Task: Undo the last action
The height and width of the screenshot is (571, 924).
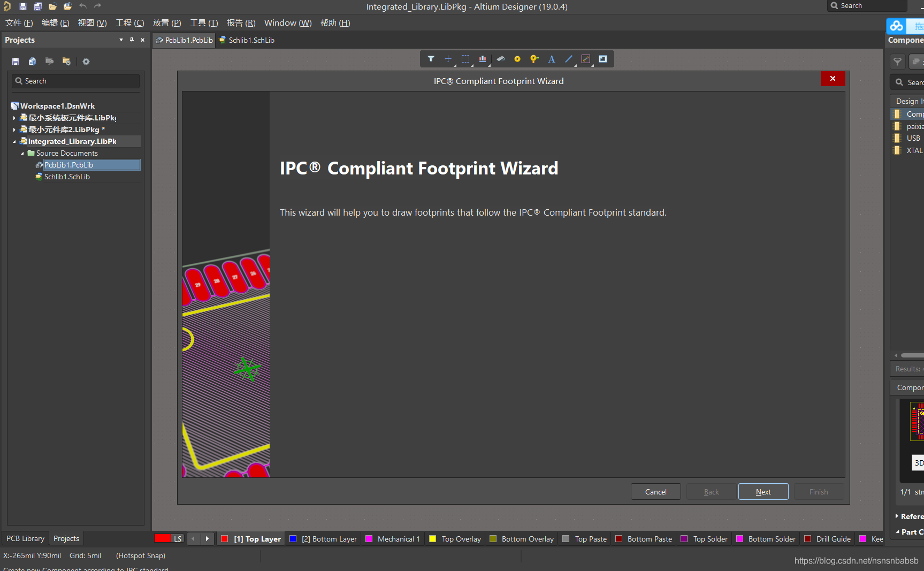Action: (83, 6)
